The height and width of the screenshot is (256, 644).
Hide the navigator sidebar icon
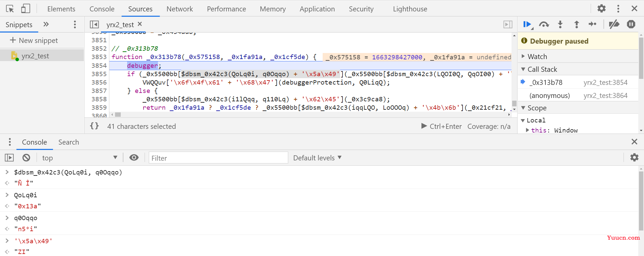pyautogui.click(x=94, y=24)
